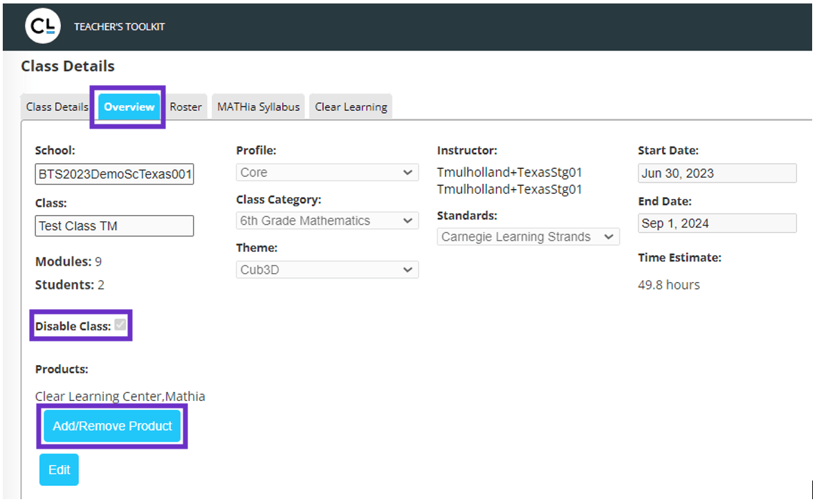Click the Modules: 9 count text
Viewport: 817px width, 504px height.
(x=68, y=261)
